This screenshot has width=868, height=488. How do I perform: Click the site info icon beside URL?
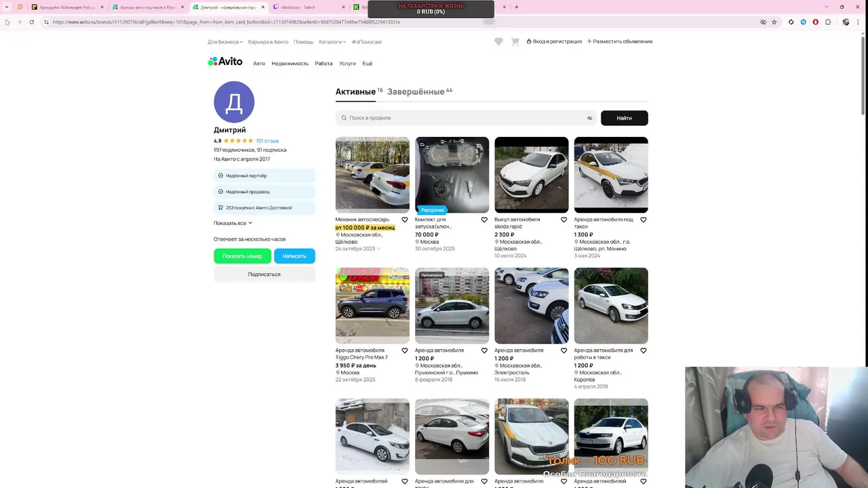click(x=46, y=22)
